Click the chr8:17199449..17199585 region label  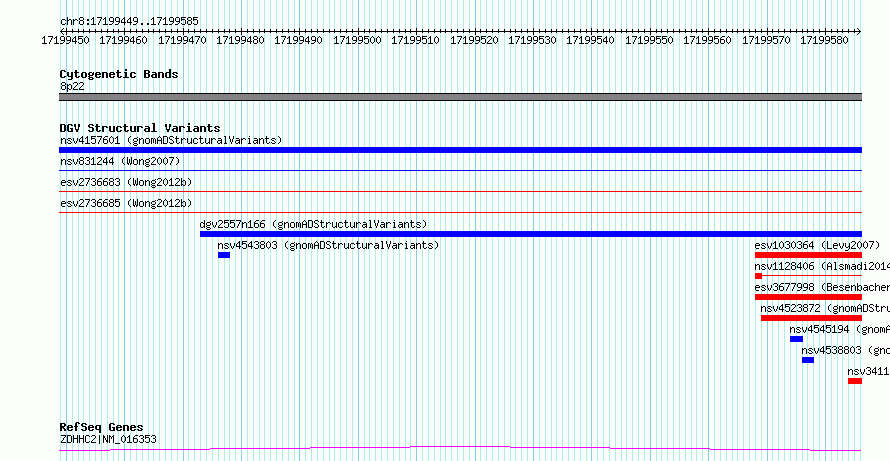click(129, 21)
